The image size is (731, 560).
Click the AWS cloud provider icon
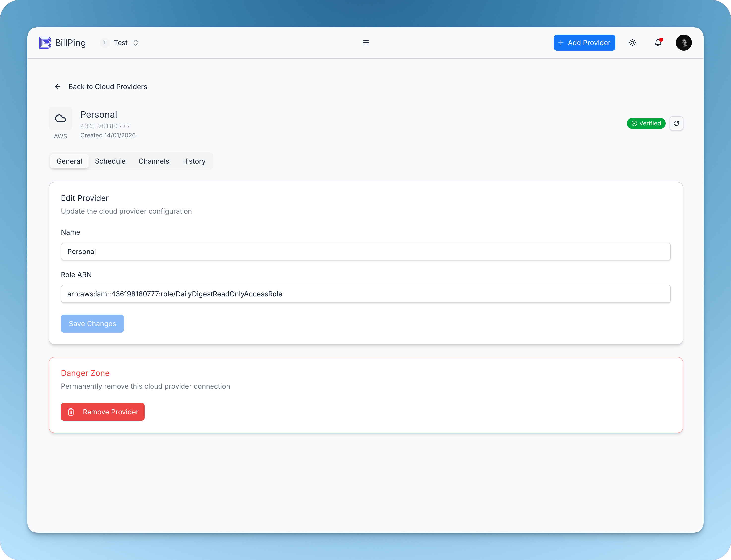[60, 119]
